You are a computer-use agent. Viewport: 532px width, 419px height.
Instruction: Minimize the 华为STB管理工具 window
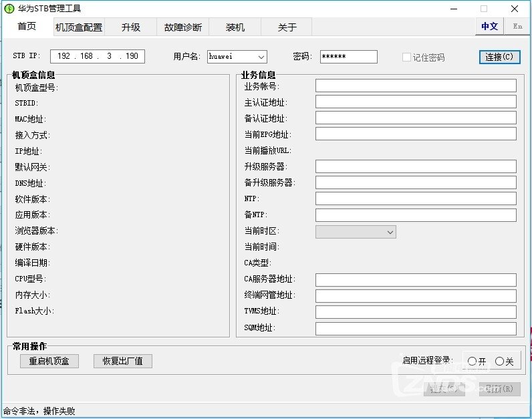[454, 9]
